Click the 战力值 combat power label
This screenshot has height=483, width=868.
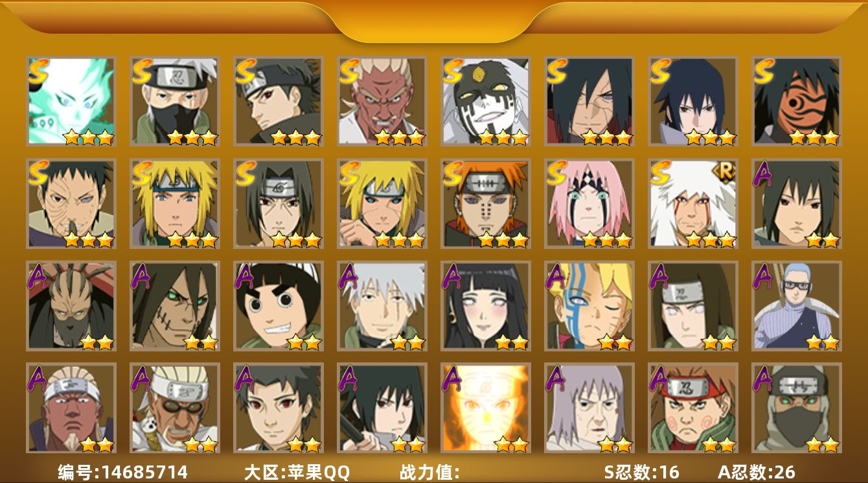[x=429, y=472]
